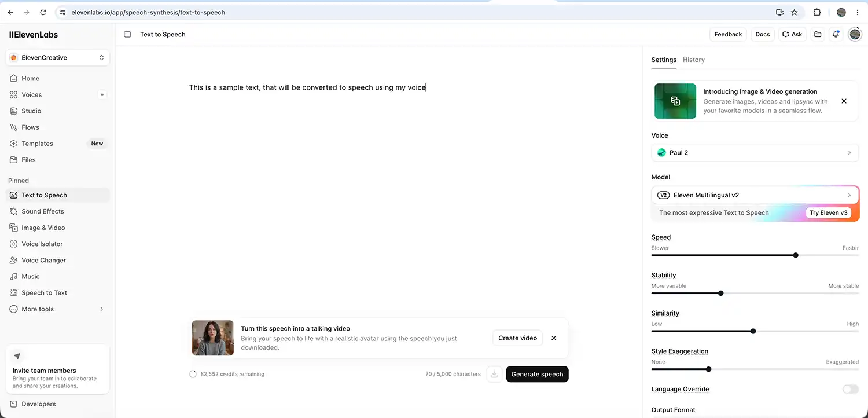868x418 pixels.
Task: Click the Feedback button
Action: 728,34
